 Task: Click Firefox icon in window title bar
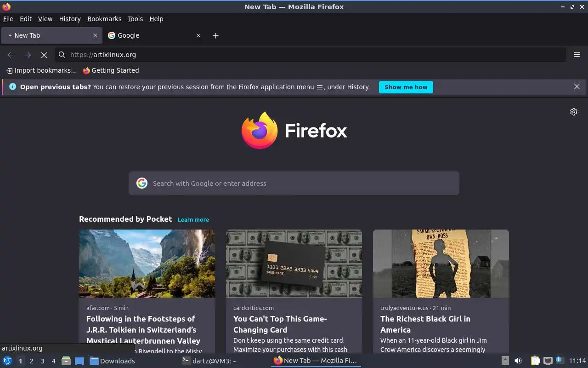tap(6, 7)
